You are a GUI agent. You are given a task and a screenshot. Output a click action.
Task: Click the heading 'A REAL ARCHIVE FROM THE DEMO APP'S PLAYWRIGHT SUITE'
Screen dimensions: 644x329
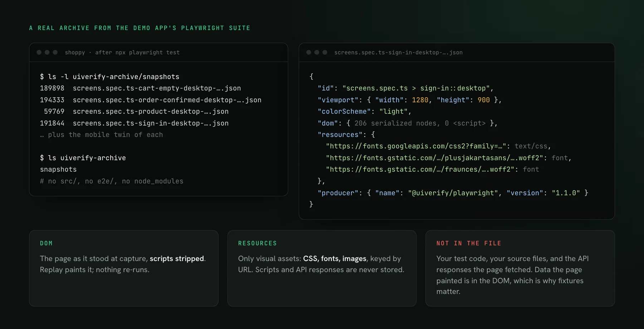140,28
